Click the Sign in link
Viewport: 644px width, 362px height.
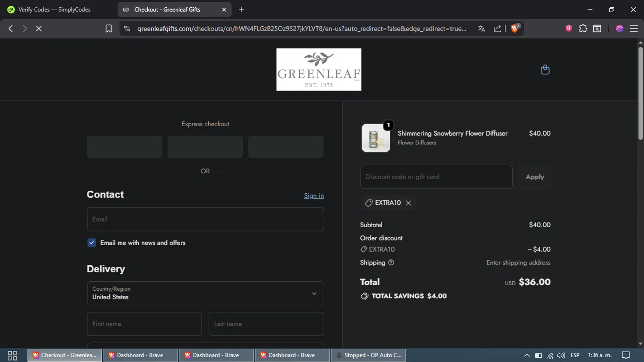tap(314, 196)
